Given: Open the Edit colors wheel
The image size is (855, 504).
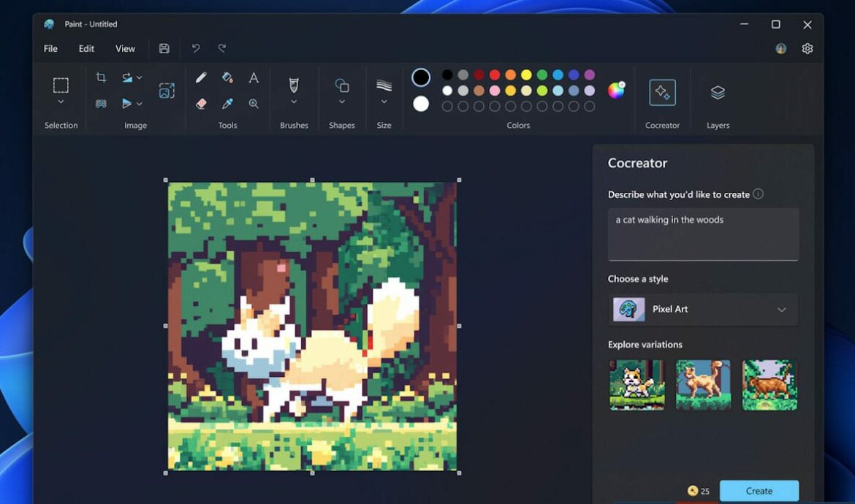Looking at the screenshot, I should (616, 90).
